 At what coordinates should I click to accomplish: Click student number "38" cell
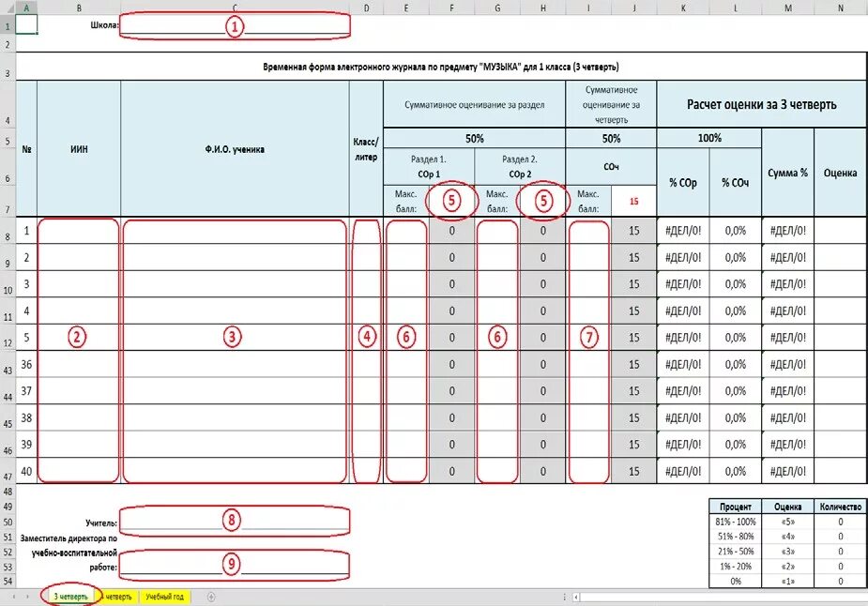26,417
